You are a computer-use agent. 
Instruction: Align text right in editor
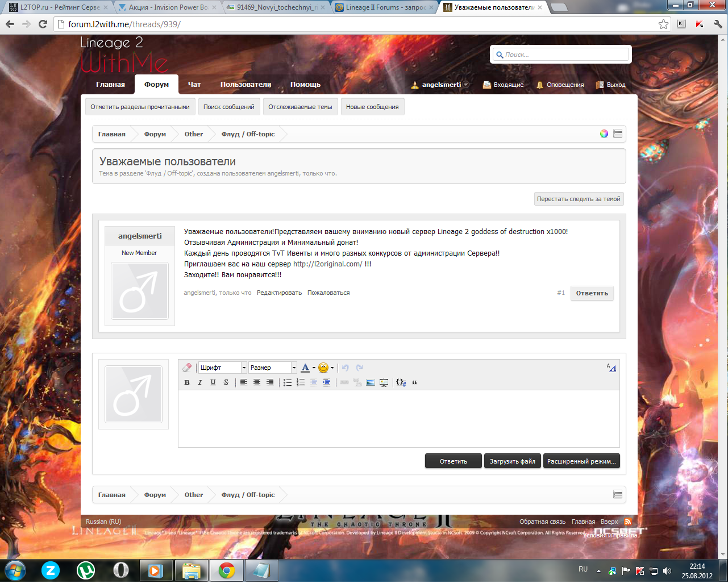pyautogui.click(x=270, y=382)
